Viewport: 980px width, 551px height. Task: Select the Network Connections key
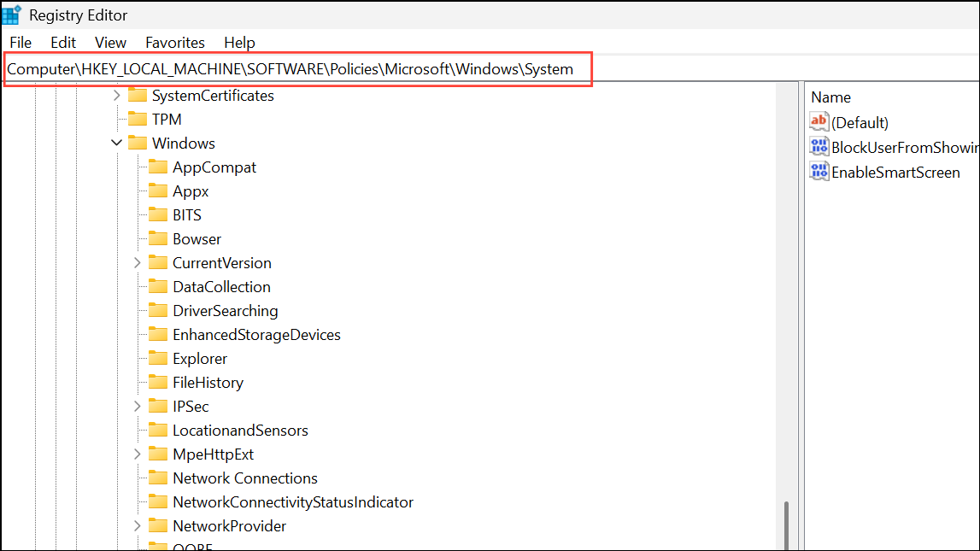[244, 478]
